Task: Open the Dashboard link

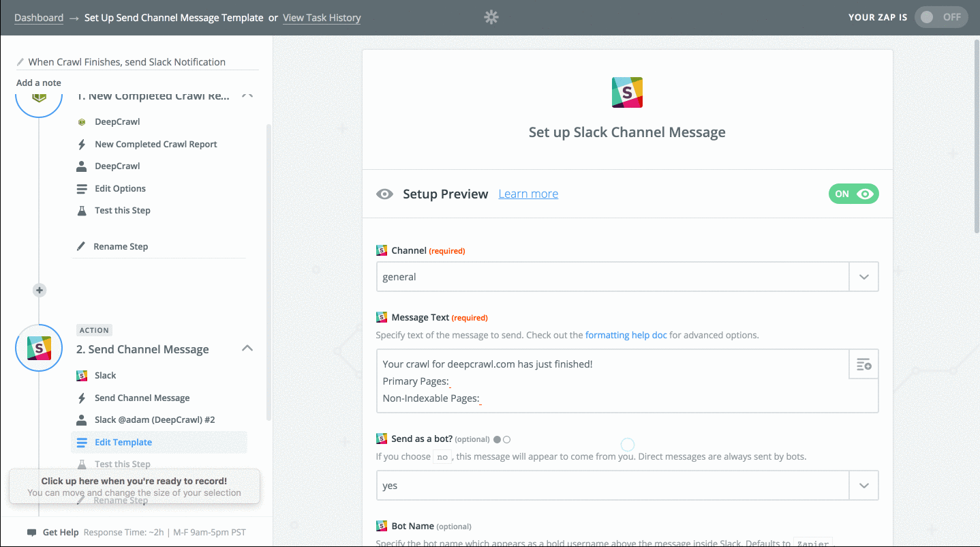Action: tap(39, 18)
